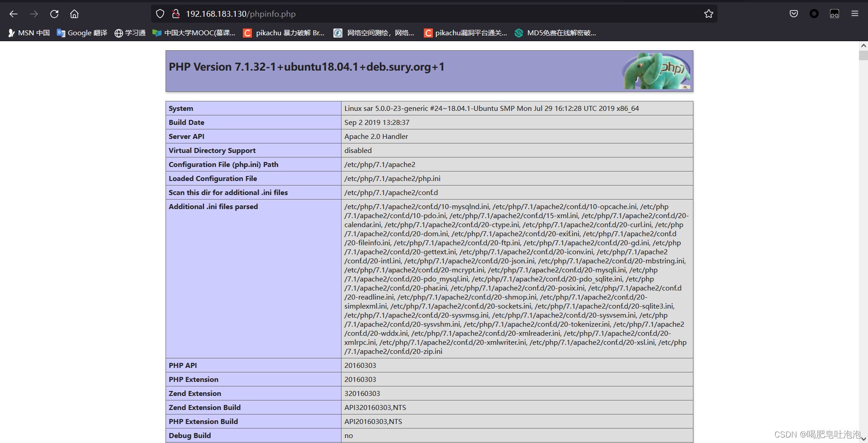Open the browser account extension icon
The width and height of the screenshot is (868, 443).
click(x=835, y=14)
